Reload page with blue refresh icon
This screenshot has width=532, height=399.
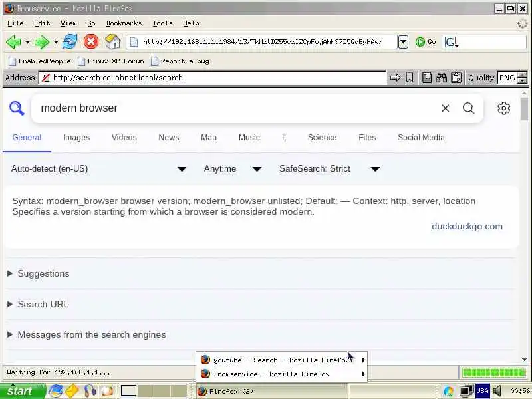(70, 42)
